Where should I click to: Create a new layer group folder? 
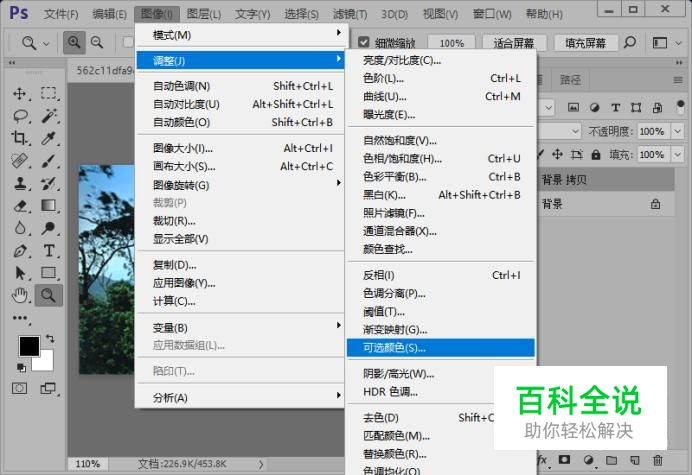tap(611, 460)
